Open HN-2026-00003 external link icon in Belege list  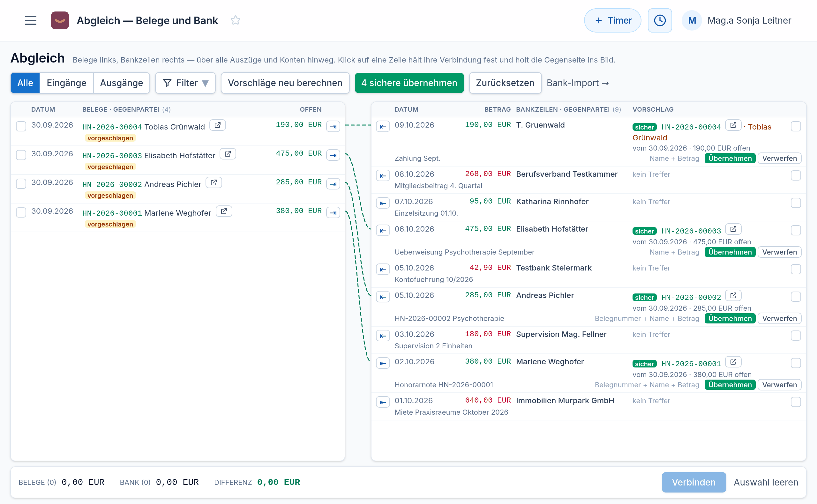228,154
